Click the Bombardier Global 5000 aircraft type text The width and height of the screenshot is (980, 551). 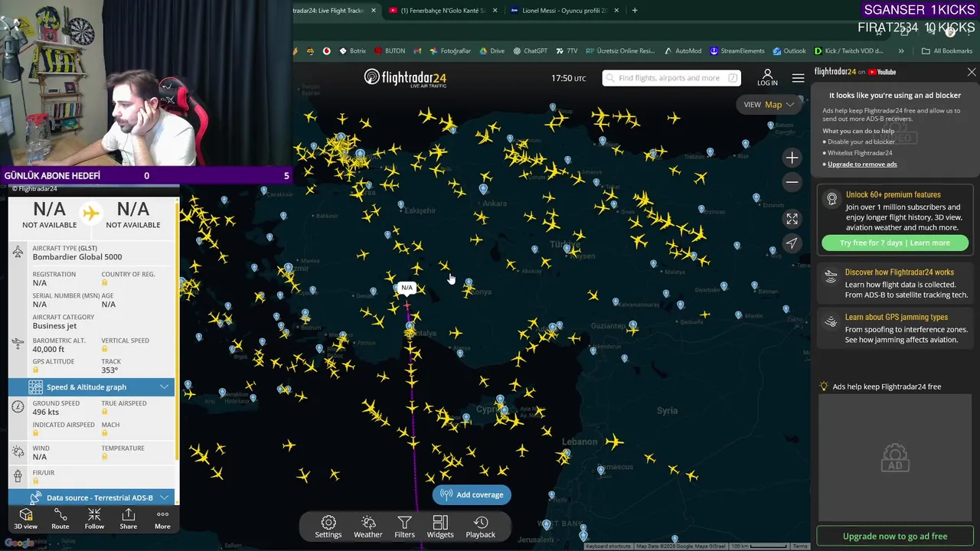click(x=77, y=257)
